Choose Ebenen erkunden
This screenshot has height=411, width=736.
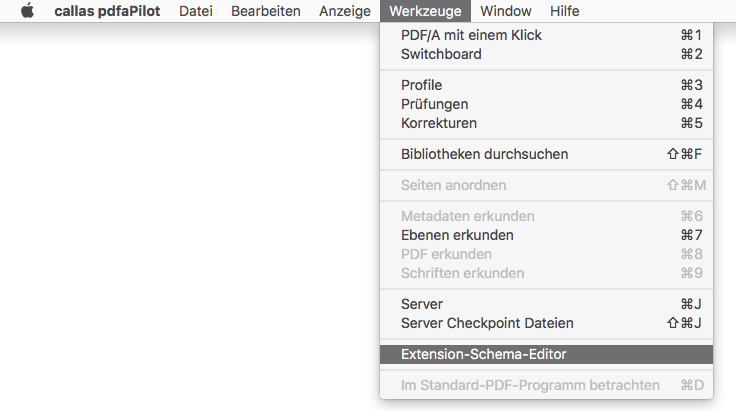click(546, 235)
